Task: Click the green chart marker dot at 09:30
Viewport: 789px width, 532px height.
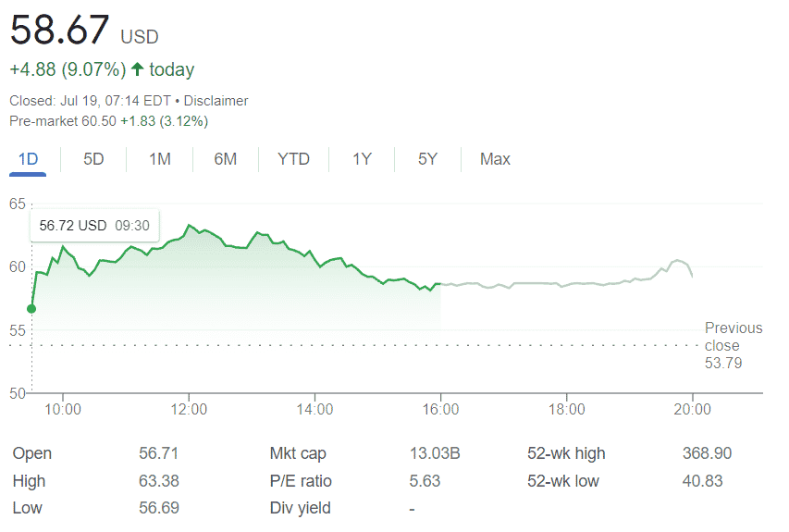Action: click(31, 308)
